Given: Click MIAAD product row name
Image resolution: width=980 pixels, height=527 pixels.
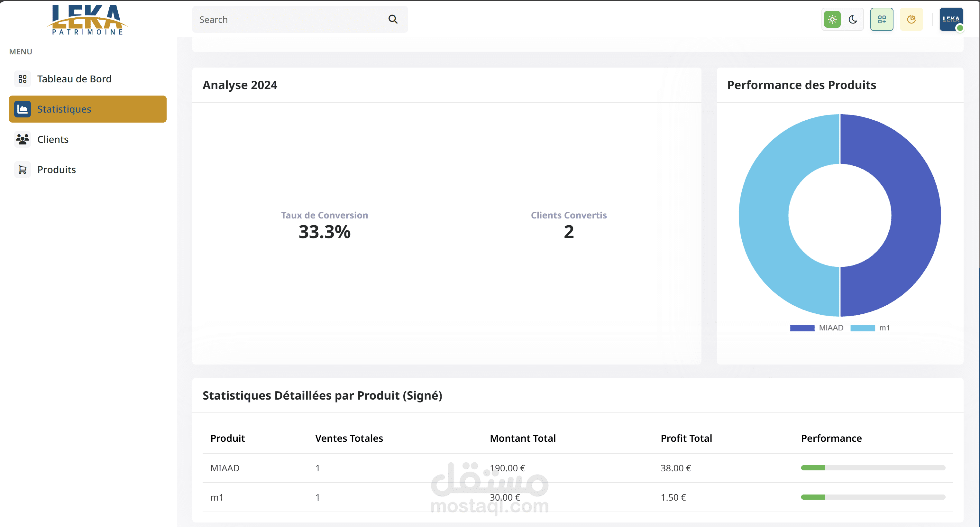Looking at the screenshot, I should coord(225,468).
